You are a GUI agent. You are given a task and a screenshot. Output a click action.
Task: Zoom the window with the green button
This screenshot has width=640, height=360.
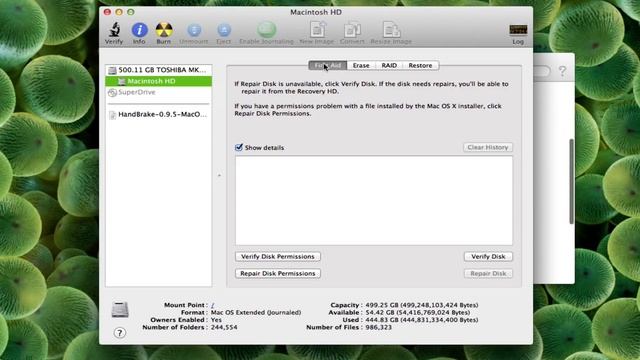click(x=131, y=12)
